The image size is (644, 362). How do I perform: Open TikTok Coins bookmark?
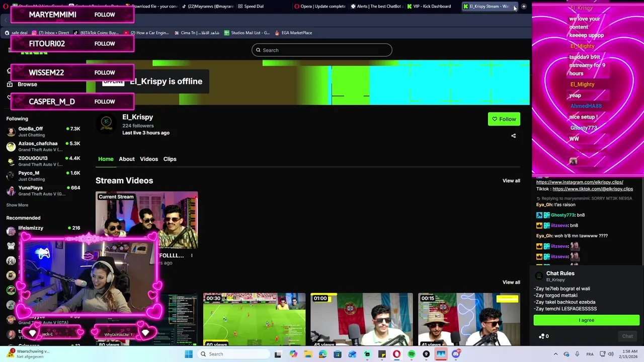tap(96, 33)
